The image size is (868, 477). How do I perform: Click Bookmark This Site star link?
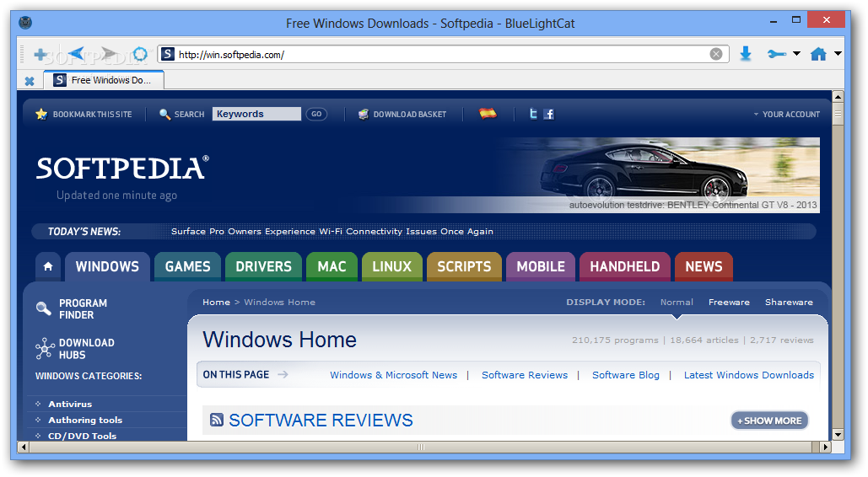84,114
